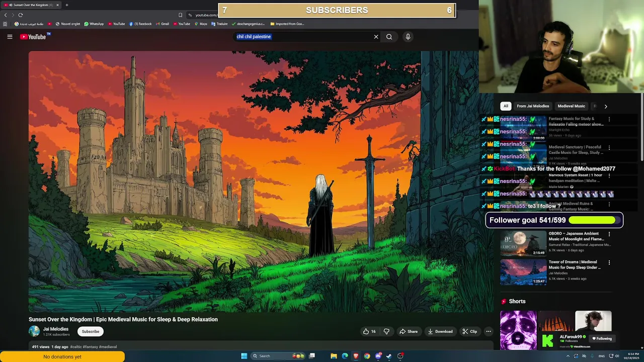Open the 'Nouvel onglet' bookmark

tap(68, 24)
